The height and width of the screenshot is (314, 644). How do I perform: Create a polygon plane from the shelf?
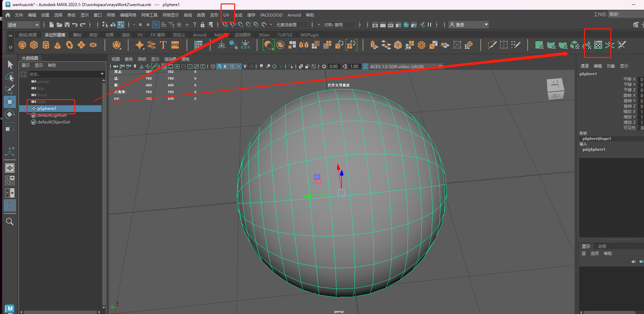(81, 45)
